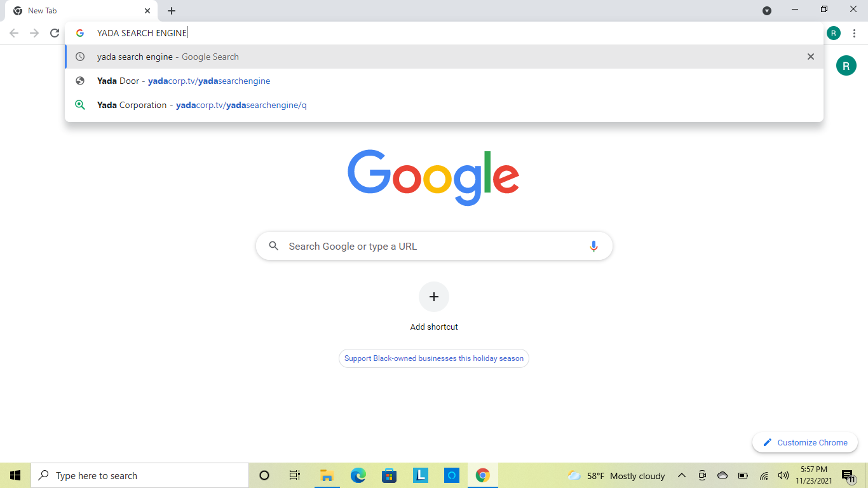This screenshot has height=488, width=868.
Task: Open Cortana circle icon on taskbar
Action: (264, 475)
